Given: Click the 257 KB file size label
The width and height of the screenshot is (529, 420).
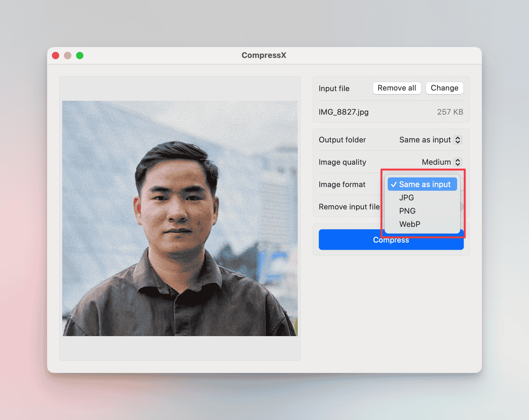Looking at the screenshot, I should pyautogui.click(x=450, y=112).
